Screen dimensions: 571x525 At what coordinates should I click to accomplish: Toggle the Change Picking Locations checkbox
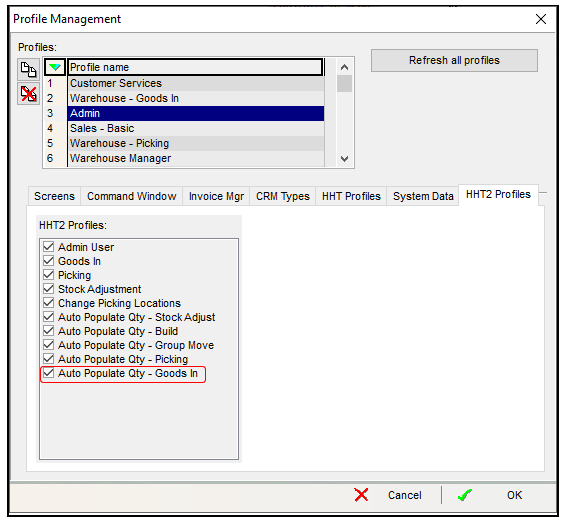pyautogui.click(x=48, y=303)
